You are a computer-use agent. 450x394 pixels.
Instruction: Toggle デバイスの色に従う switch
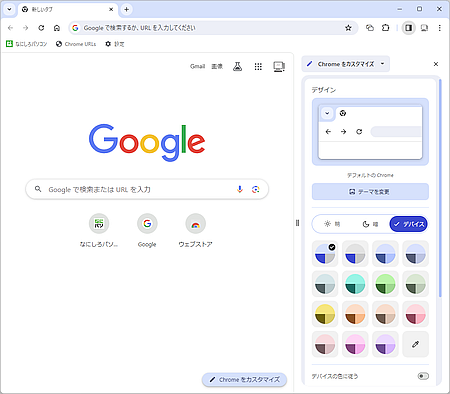[423, 376]
